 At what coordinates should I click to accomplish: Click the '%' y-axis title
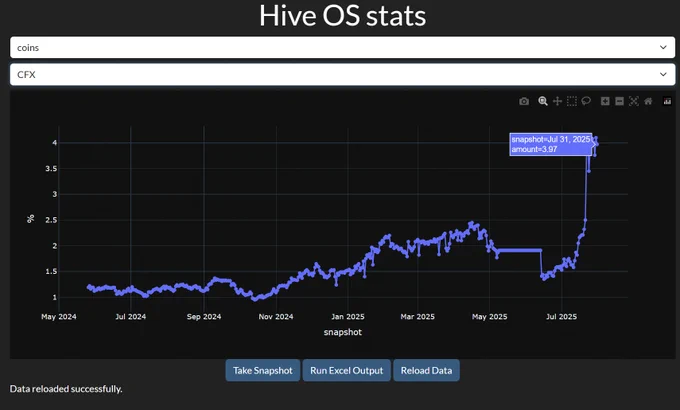(30, 219)
